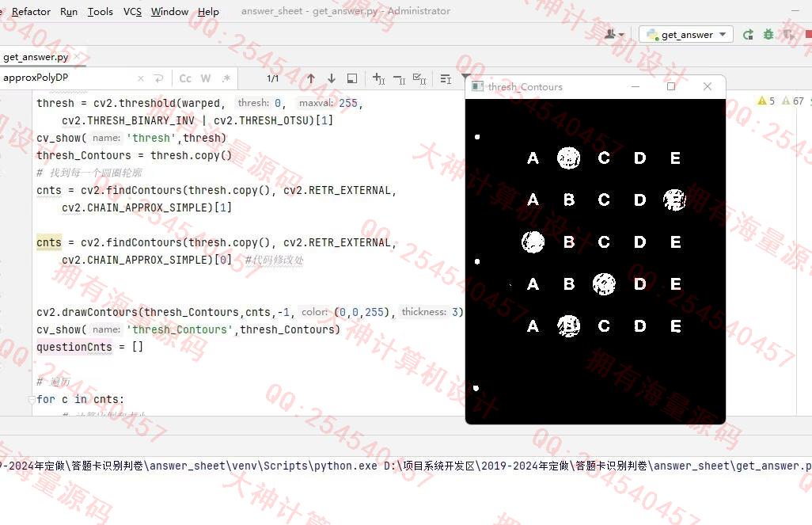The width and height of the screenshot is (812, 525).
Task: Click the weak warnings indicator showing 67
Action: (793, 101)
